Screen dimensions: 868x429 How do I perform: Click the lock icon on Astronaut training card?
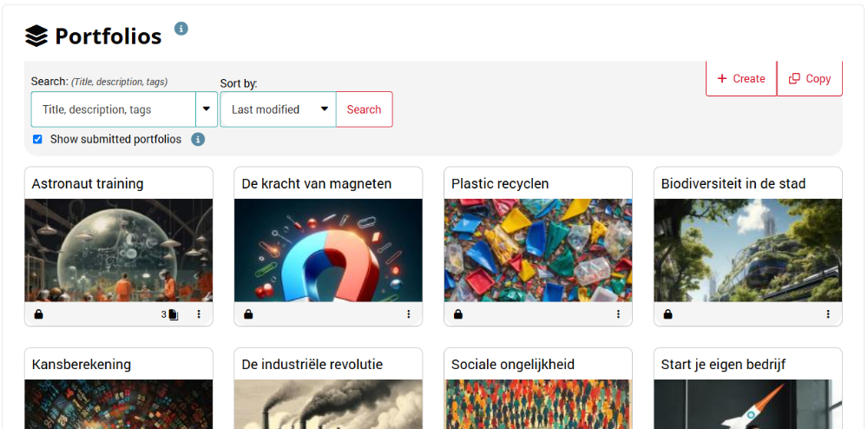(38, 314)
